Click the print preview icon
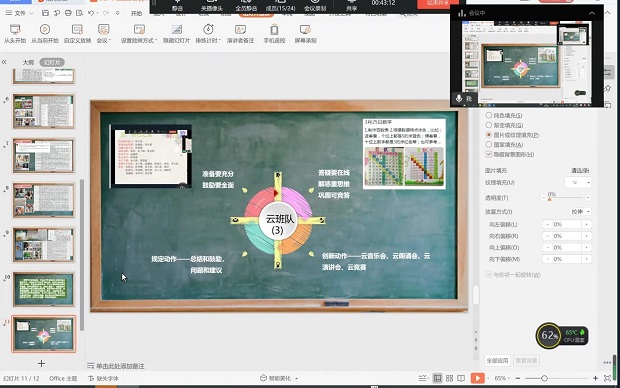 click(x=79, y=13)
